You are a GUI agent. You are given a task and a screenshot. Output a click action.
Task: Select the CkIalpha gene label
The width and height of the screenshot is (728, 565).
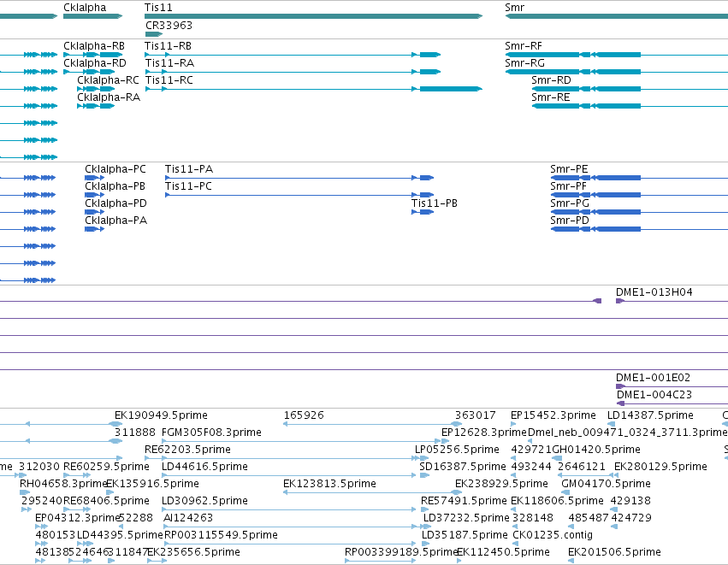(85, 8)
